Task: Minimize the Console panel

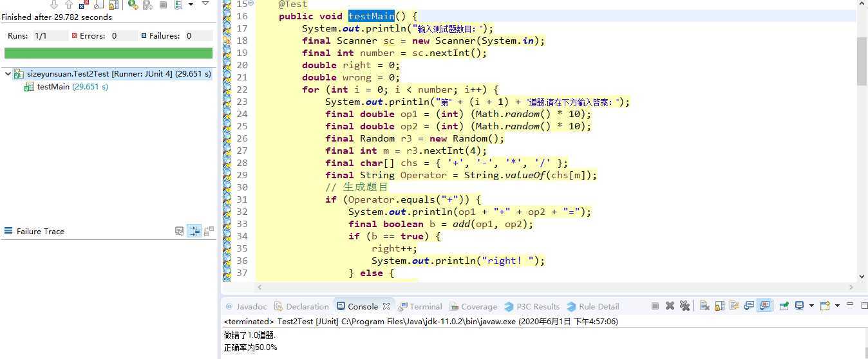Action: point(850,304)
